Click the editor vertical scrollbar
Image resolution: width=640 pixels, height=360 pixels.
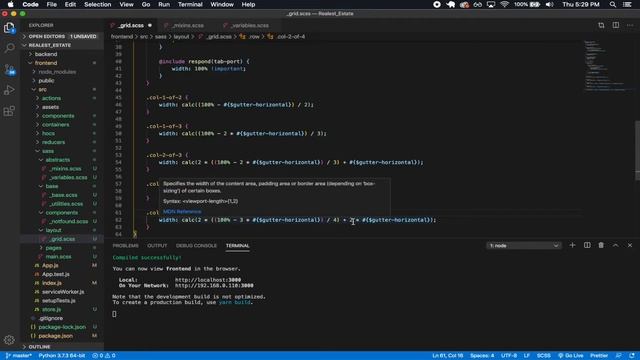pos(637,150)
